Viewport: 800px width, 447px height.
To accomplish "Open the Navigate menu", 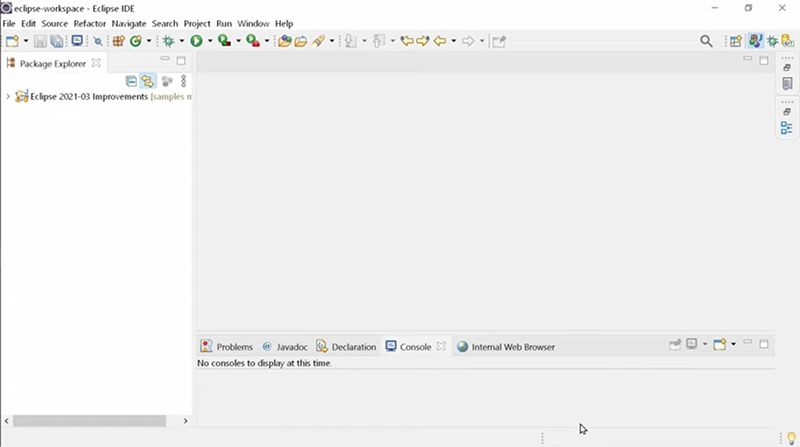I will tap(129, 23).
